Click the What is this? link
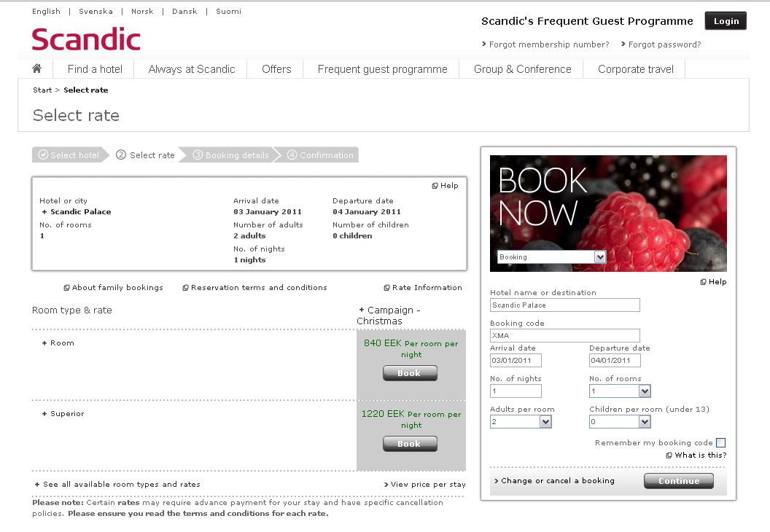 701,455
